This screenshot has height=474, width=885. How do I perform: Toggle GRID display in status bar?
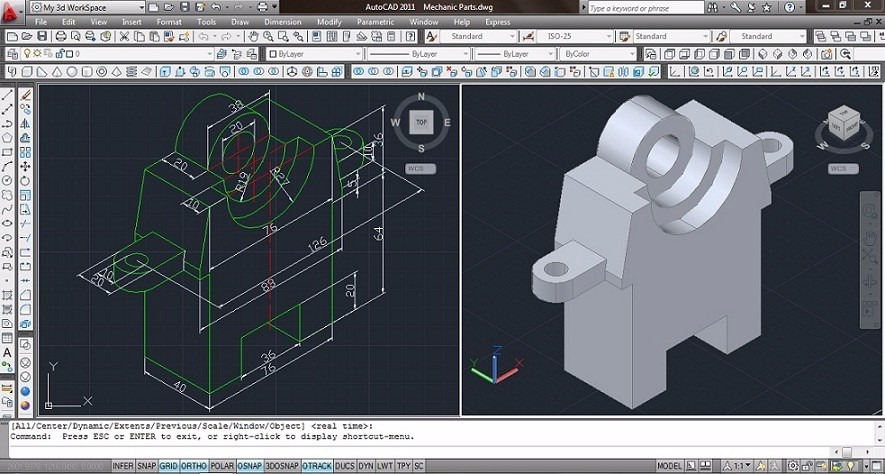[x=168, y=466]
